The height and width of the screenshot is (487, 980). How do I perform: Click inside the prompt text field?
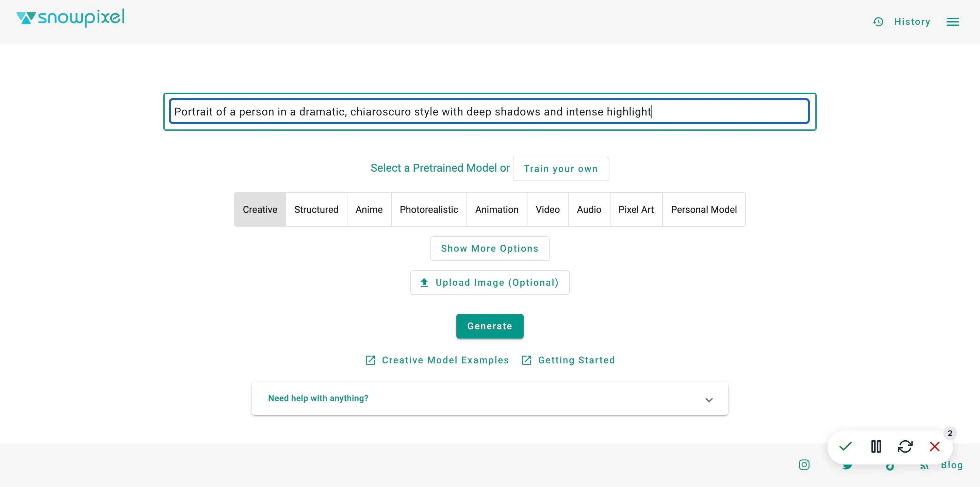[489, 111]
